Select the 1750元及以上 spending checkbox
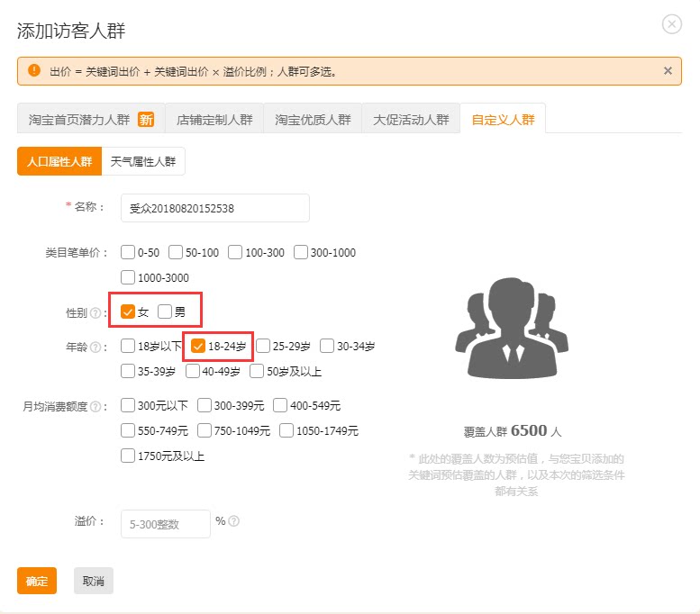This screenshot has width=700, height=614. pos(128,456)
